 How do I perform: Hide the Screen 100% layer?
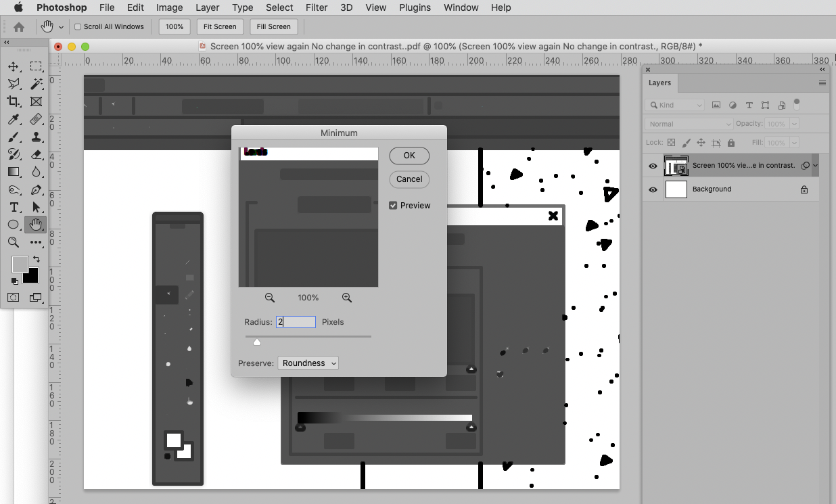652,166
